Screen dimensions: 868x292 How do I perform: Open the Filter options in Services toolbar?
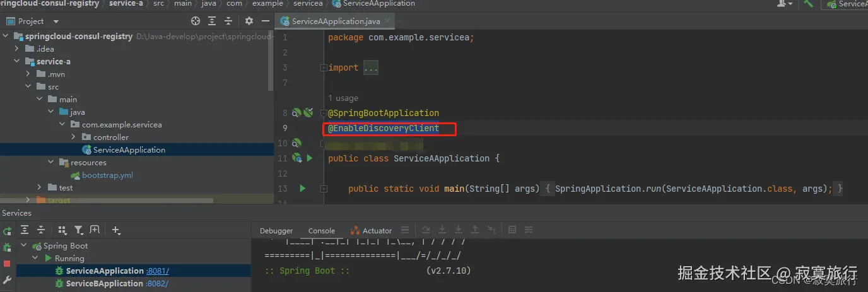[x=78, y=230]
